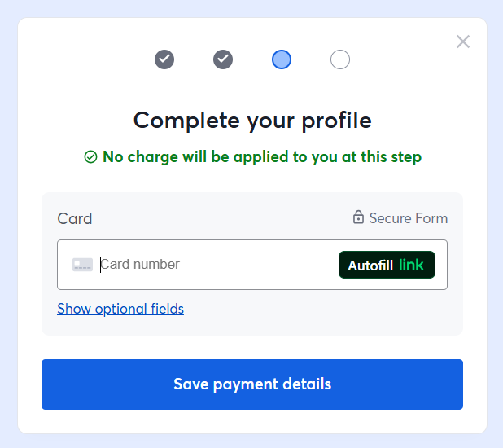Click the green "link" logo text

pyautogui.click(x=412, y=265)
